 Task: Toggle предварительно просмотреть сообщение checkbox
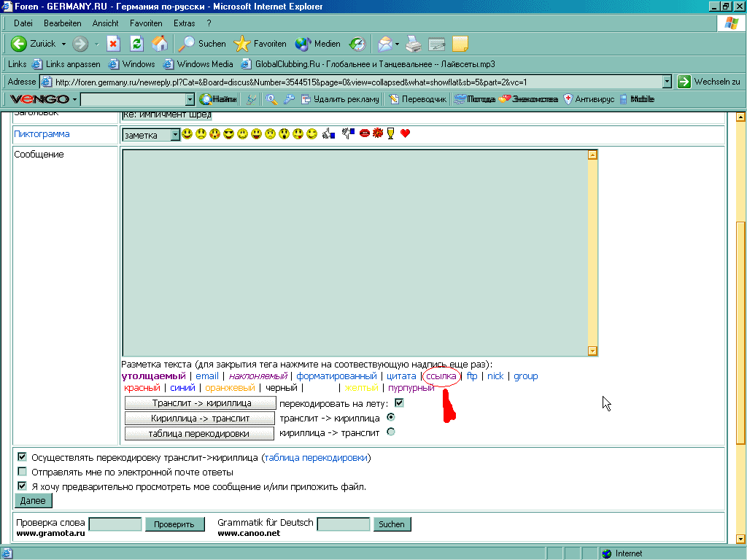point(22,486)
